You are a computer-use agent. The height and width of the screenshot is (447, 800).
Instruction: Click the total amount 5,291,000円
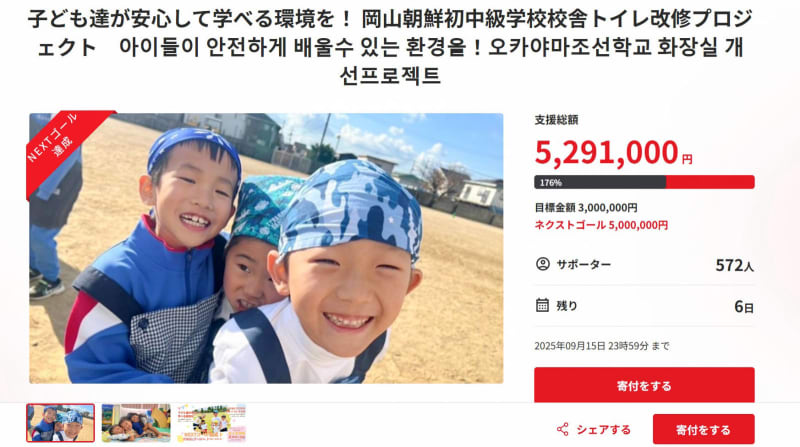tap(613, 153)
